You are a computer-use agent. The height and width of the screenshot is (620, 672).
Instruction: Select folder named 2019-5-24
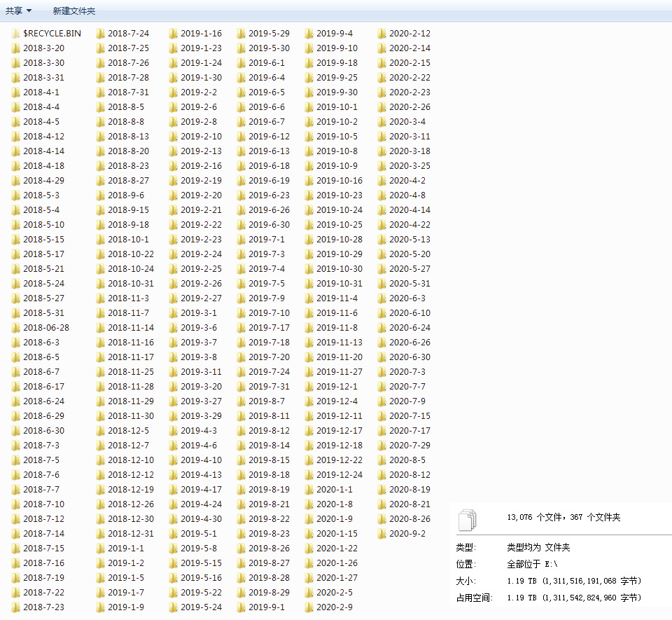coord(202,607)
